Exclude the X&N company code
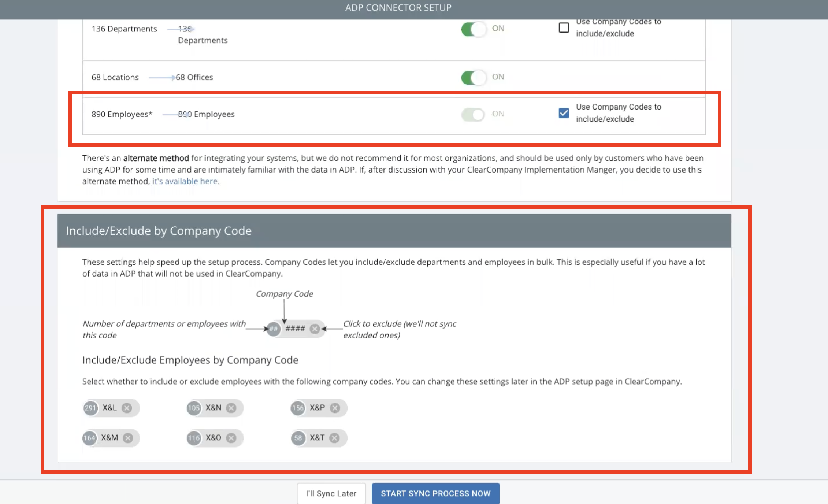828x504 pixels. 231,408
